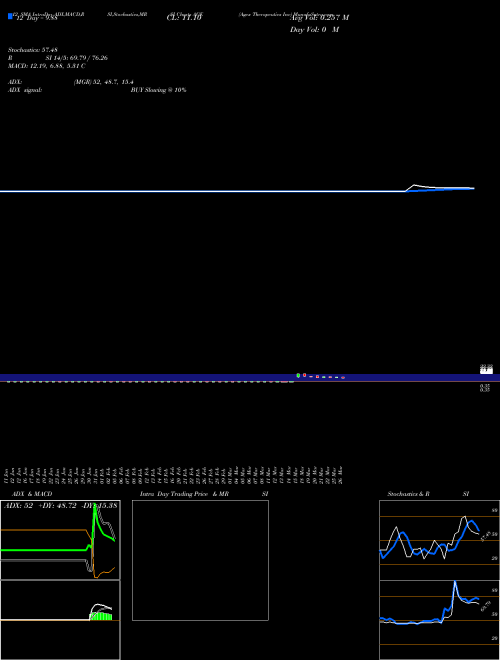Screen dimensions: 500x660
Task: Select the 'Stochastics: 57.48' readout
Action: tap(33, 50)
